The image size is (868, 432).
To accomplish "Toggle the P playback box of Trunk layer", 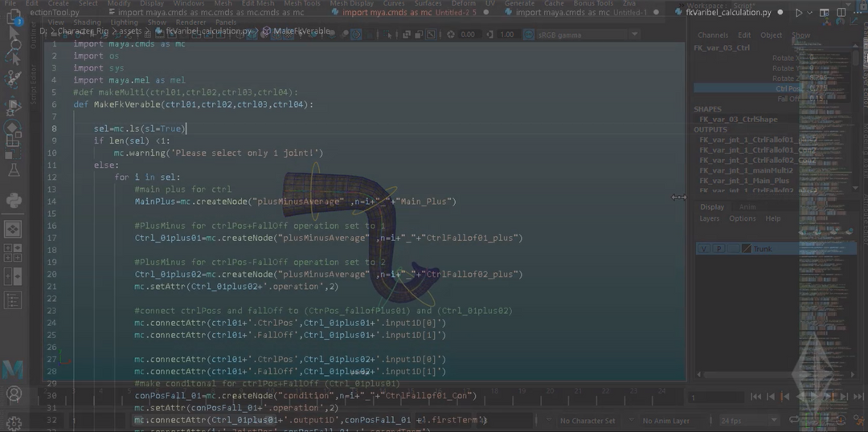I will (719, 249).
